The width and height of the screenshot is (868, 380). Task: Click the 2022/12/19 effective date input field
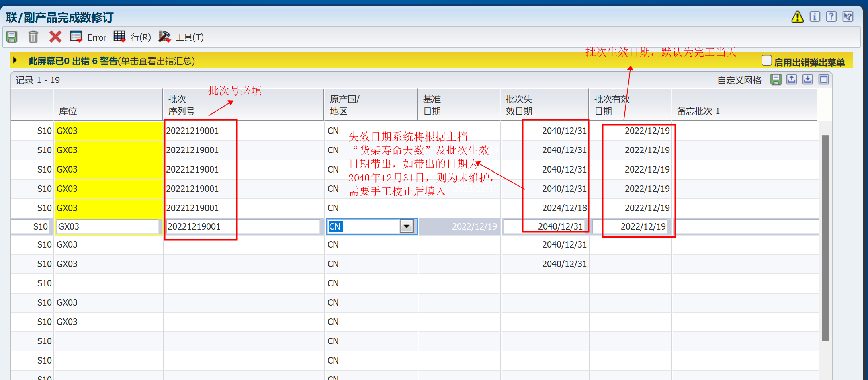pyautogui.click(x=631, y=226)
